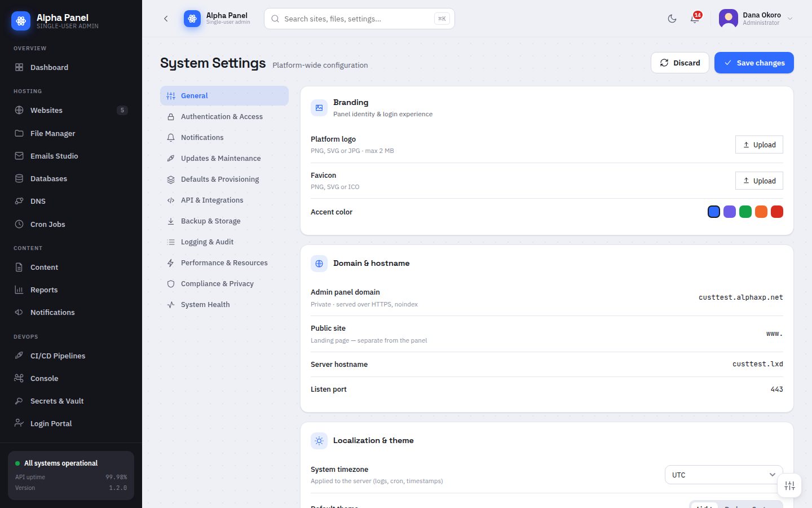Open Console in sidebar
The image size is (812, 508).
click(71, 378)
